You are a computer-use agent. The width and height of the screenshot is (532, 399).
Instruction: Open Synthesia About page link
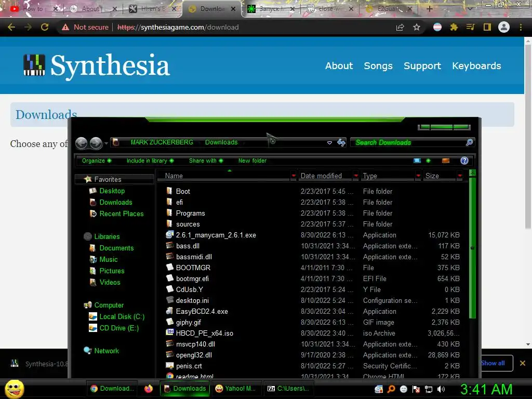tap(339, 65)
